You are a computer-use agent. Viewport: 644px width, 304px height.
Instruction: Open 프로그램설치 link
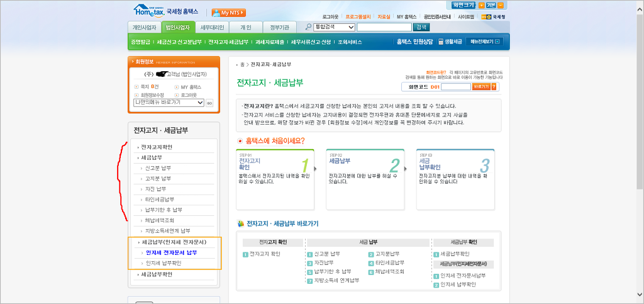(358, 17)
